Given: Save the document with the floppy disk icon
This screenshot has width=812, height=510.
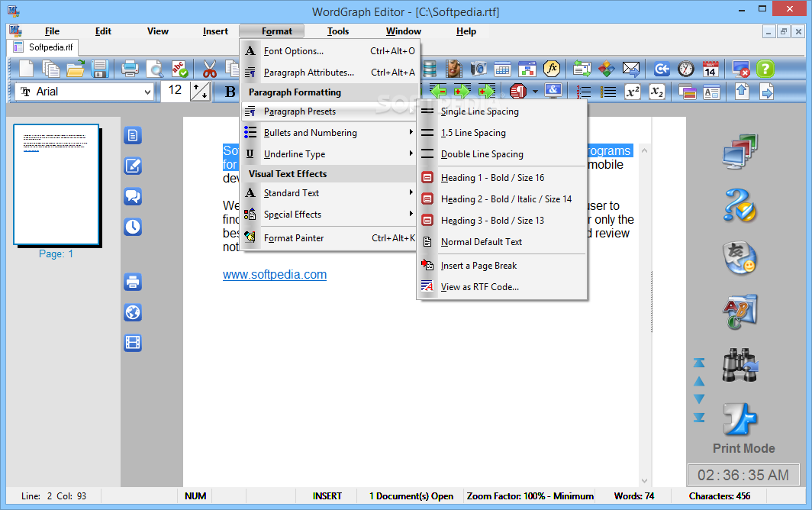Looking at the screenshot, I should tap(99, 69).
